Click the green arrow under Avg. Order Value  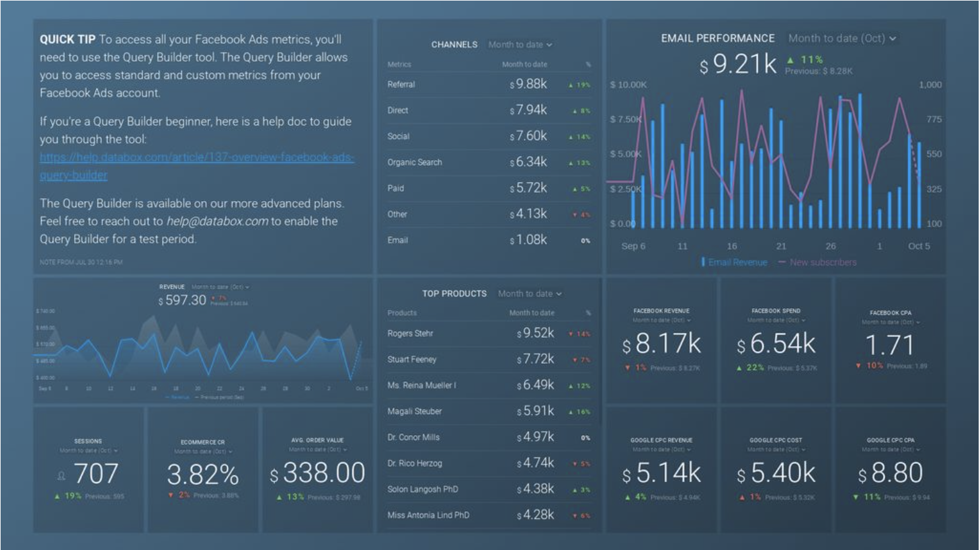279,498
